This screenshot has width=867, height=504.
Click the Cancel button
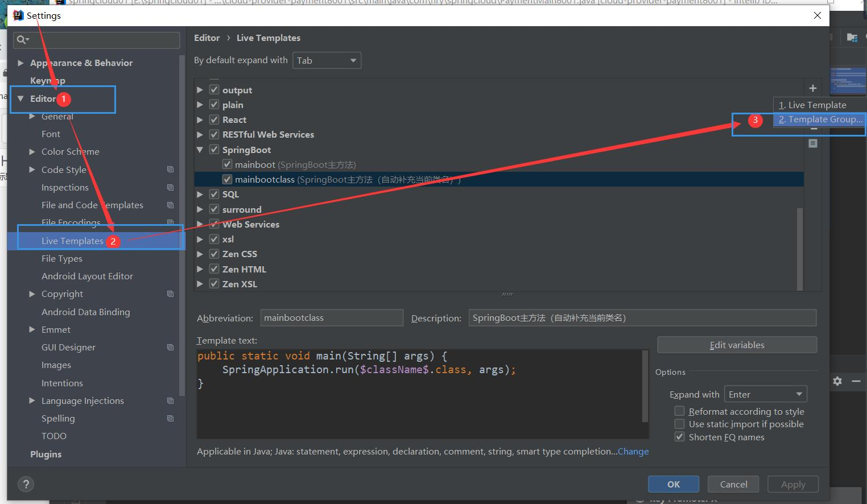pos(733,484)
